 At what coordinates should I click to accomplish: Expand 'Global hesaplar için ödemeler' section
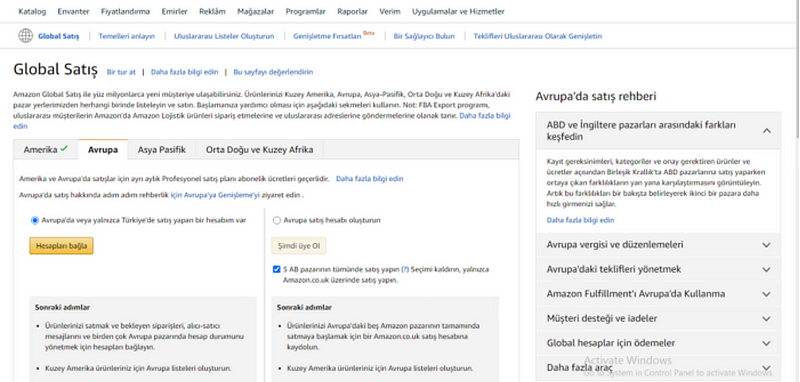(x=658, y=343)
